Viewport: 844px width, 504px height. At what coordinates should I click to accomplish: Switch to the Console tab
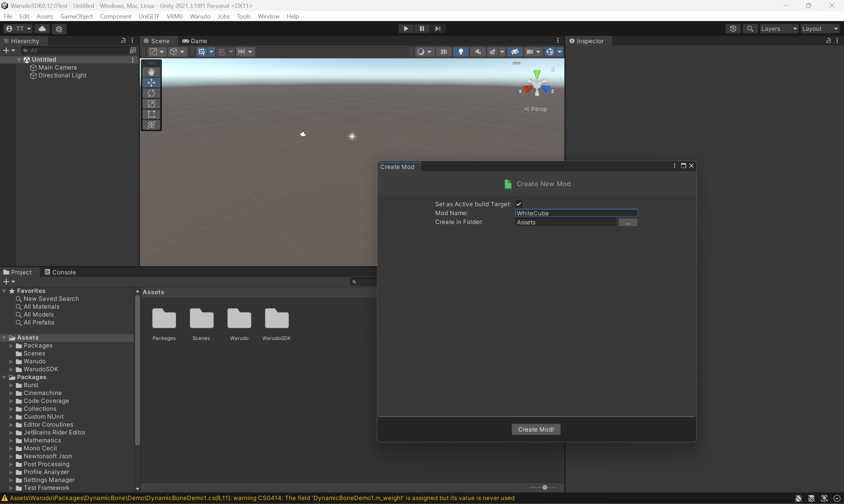pyautogui.click(x=60, y=272)
